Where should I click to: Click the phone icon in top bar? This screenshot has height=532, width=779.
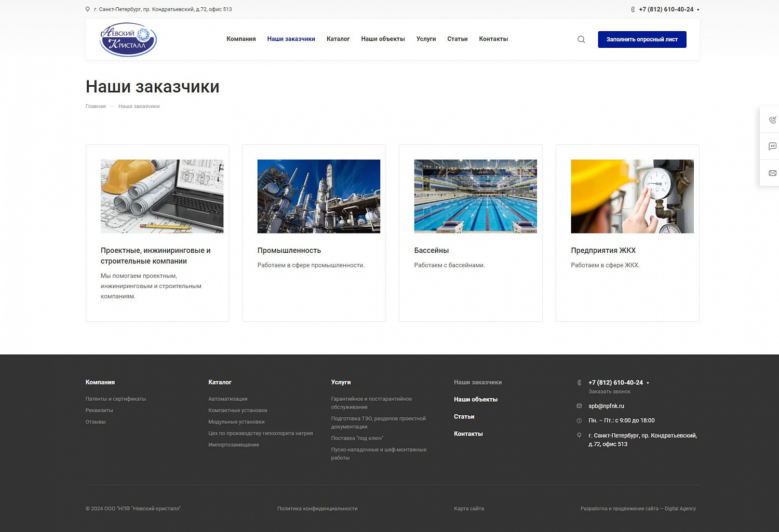pos(633,9)
